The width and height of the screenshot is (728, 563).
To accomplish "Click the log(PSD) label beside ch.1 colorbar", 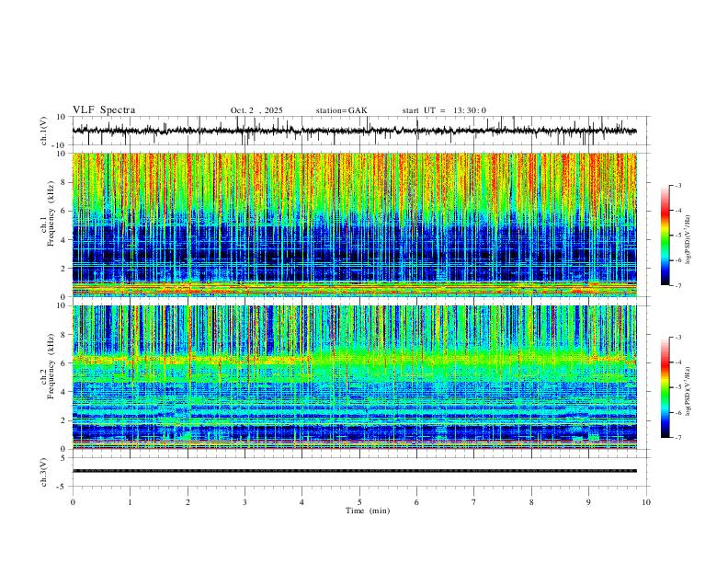I will coord(688,240).
